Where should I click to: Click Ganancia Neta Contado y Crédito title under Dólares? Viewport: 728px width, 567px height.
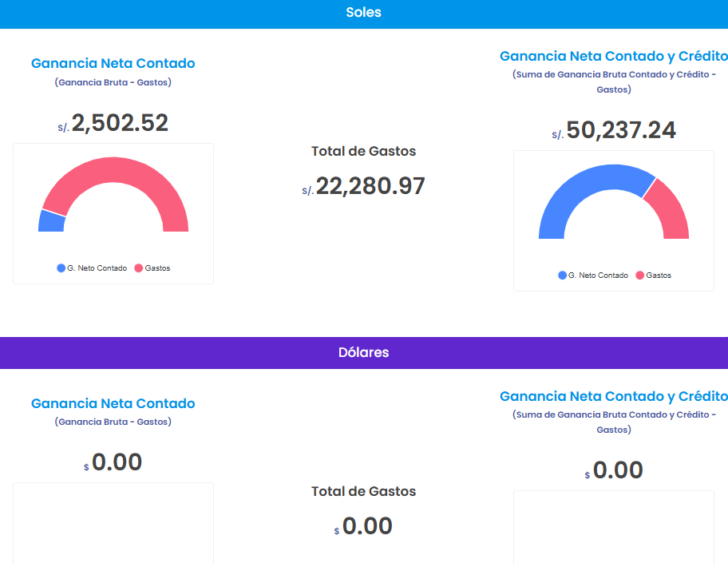tap(613, 396)
